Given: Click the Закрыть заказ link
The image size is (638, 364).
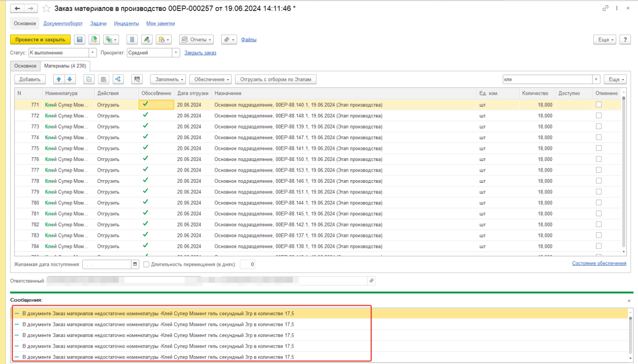Looking at the screenshot, I should coord(200,53).
